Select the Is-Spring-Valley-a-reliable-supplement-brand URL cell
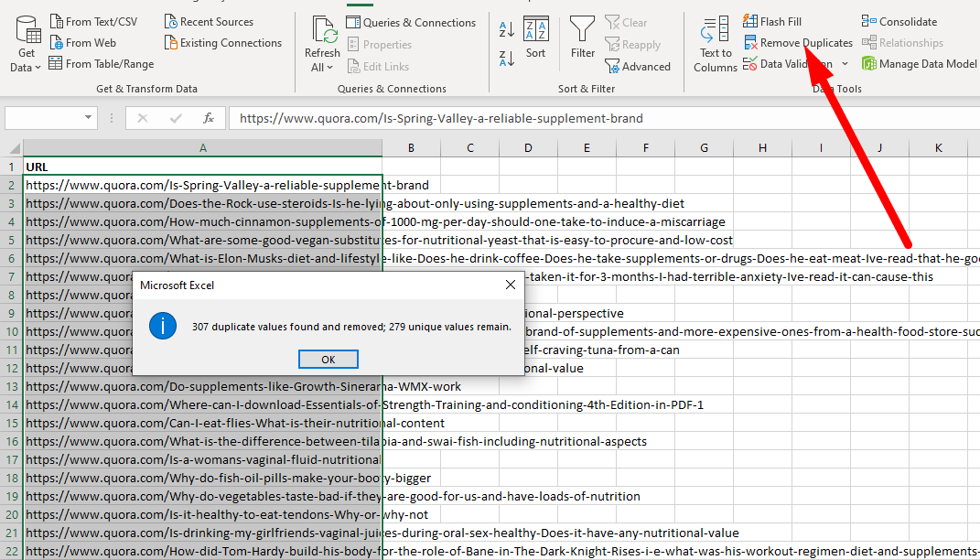This screenshot has height=560, width=980. (x=202, y=185)
